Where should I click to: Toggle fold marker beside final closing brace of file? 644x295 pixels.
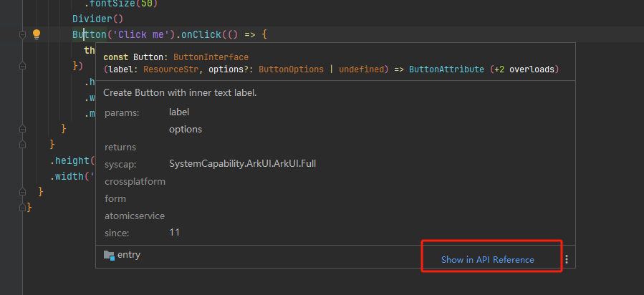[x=23, y=207]
